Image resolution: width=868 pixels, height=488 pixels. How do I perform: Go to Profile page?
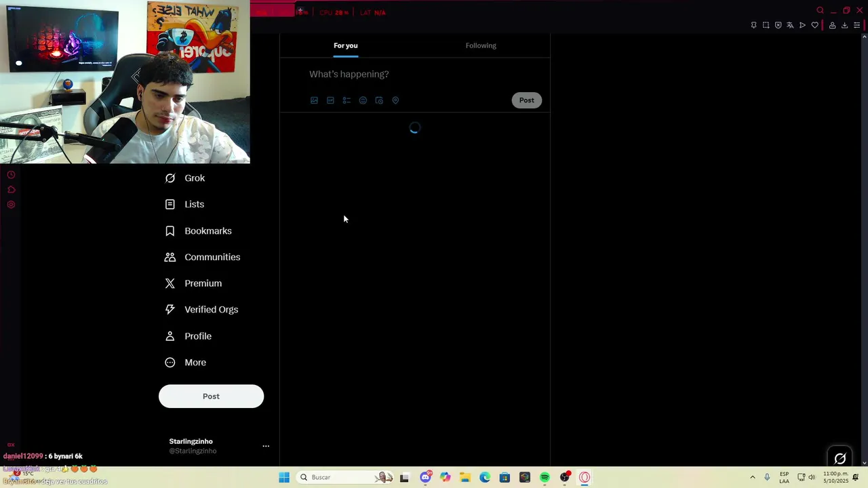[x=188, y=336]
